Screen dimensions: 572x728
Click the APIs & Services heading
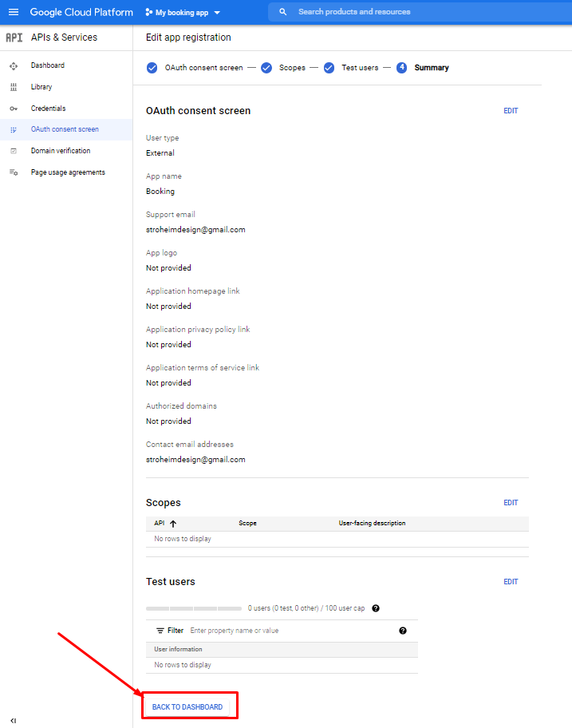pyautogui.click(x=64, y=38)
